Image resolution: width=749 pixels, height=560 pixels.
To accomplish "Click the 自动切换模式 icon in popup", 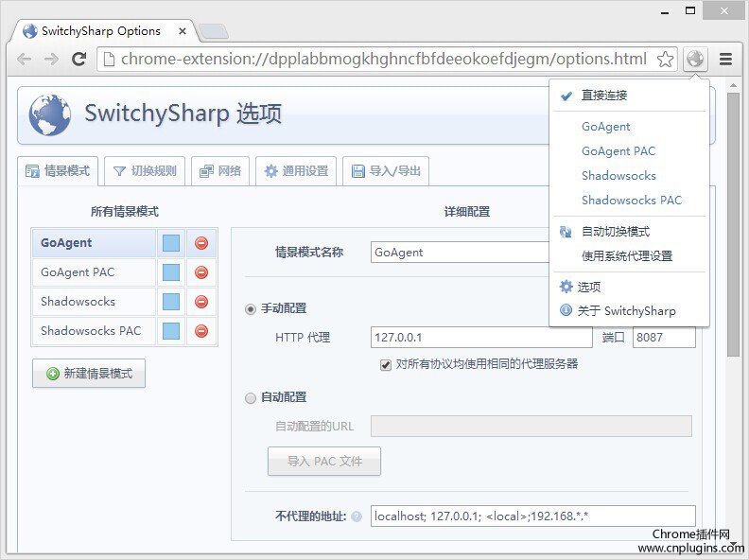I will [566, 232].
